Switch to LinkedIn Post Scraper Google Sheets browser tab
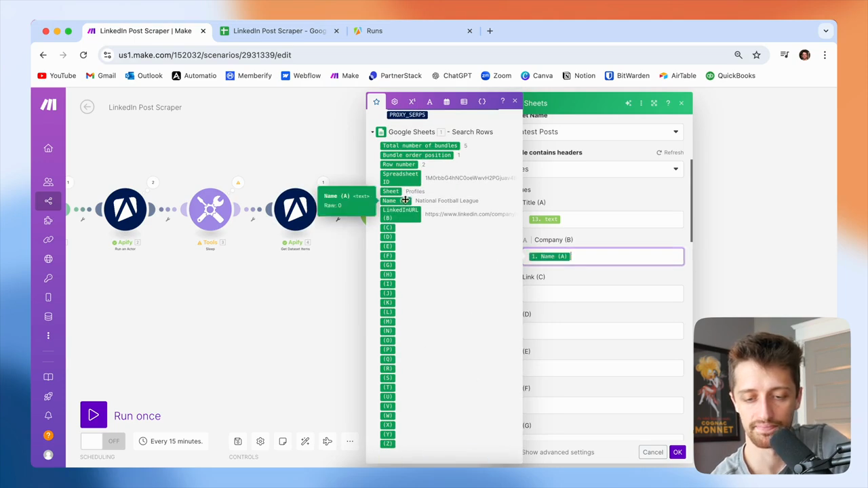Viewport: 868px width, 488px height. [x=279, y=30]
